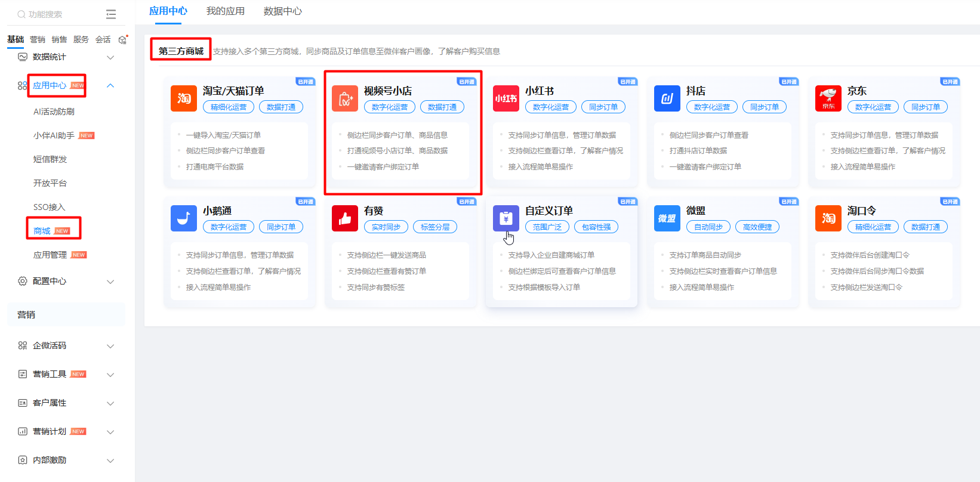Click 同步订单 tag on 小鹅通 card
Image resolution: width=980 pixels, height=482 pixels.
click(281, 227)
